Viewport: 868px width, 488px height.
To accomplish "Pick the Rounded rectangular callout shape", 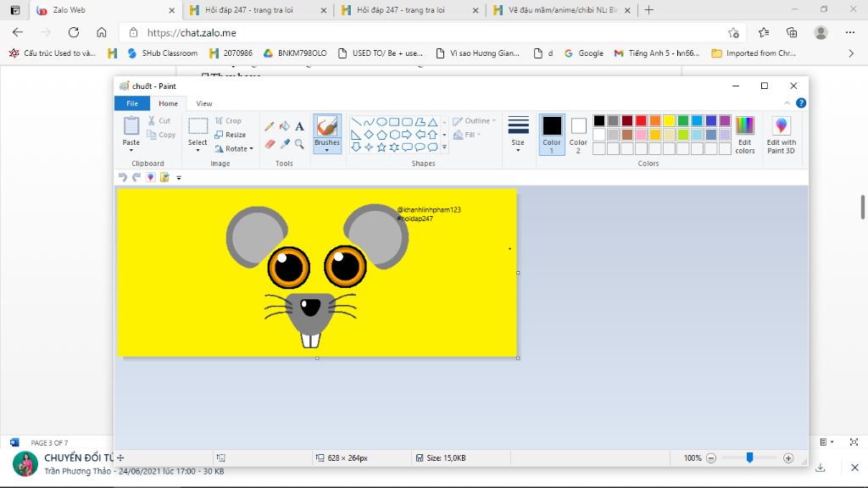I will pos(407,147).
